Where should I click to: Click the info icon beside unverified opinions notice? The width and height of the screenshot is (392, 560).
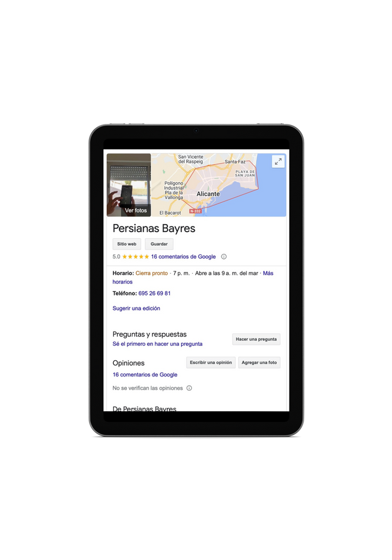tap(189, 388)
